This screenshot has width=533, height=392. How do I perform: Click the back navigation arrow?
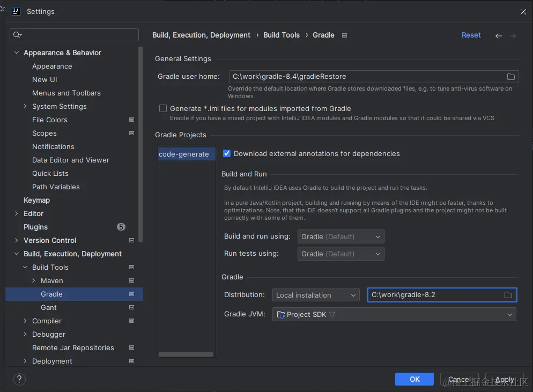point(499,36)
